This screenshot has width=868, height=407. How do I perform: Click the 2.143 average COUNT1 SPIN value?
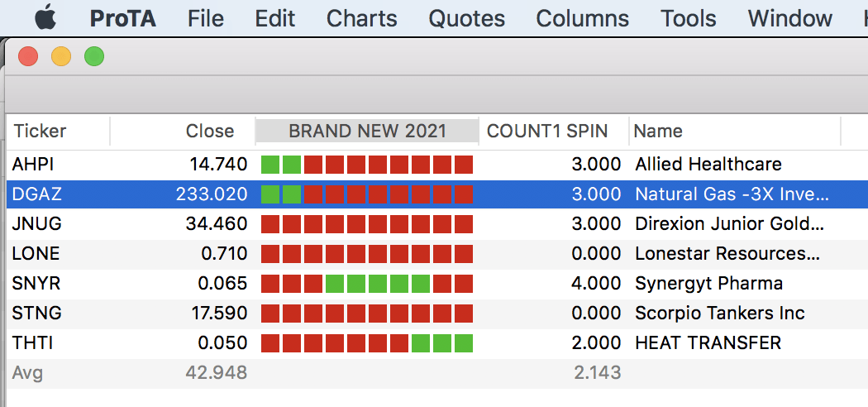click(x=598, y=373)
